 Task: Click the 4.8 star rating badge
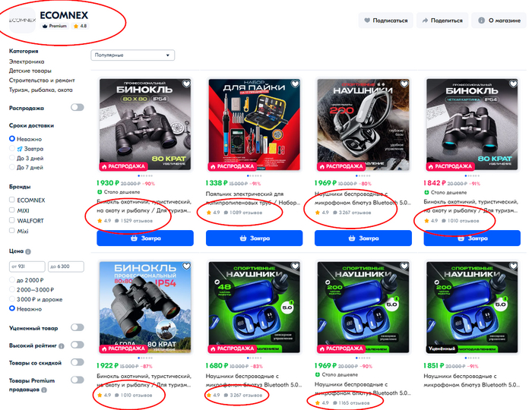pyautogui.click(x=80, y=26)
